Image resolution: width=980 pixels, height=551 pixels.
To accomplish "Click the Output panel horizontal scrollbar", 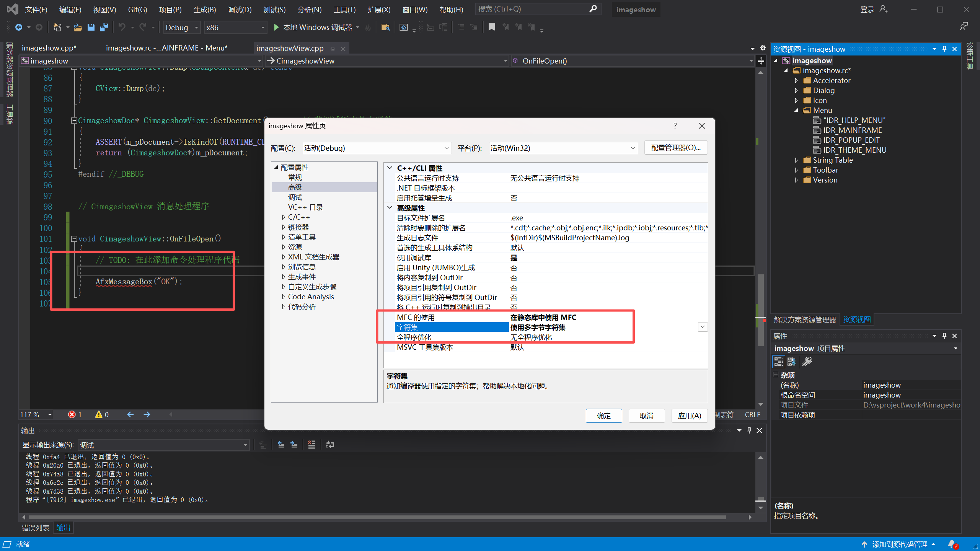I will click(x=377, y=517).
